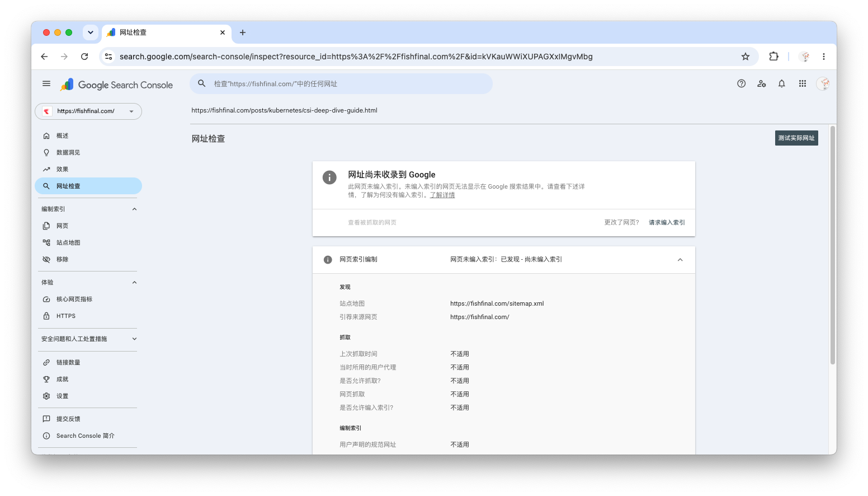Image resolution: width=868 pixels, height=496 pixels.
Task: Click the 用户声明的规范网址 label
Action: click(367, 445)
